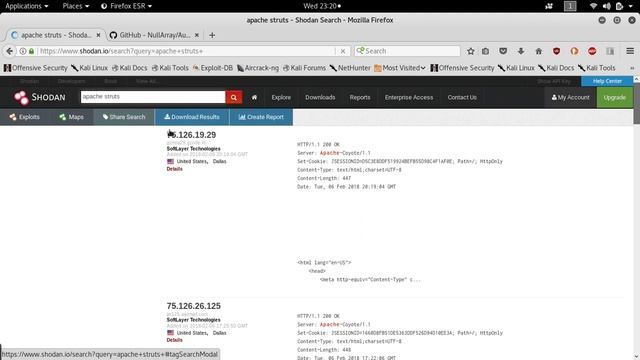The width and height of the screenshot is (640, 360).
Task: Open Maps from the Shodan toolbar
Action: [71, 117]
